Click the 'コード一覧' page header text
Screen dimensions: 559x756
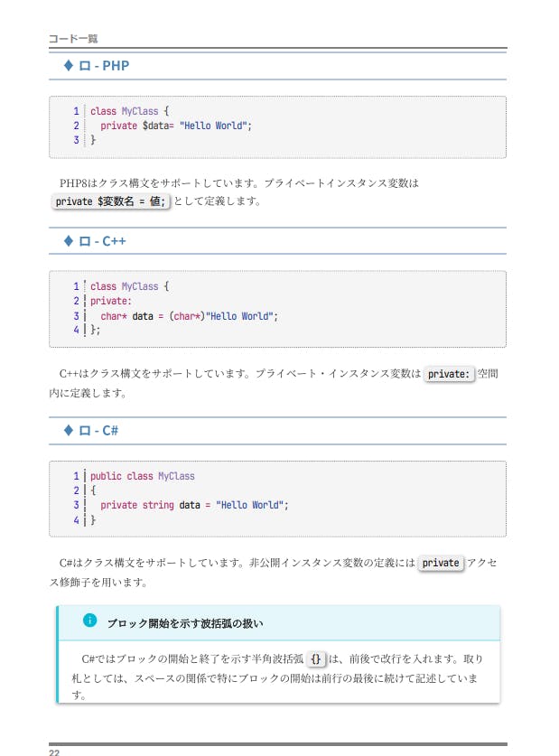73,39
